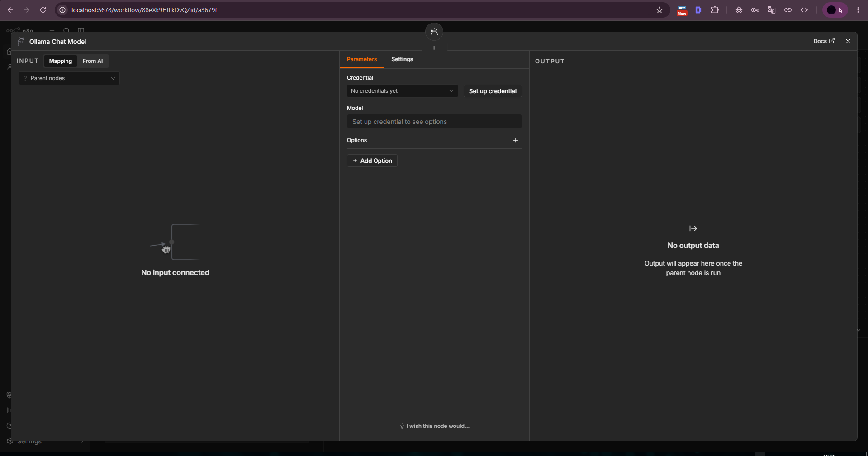Click the Add Option button
The height and width of the screenshot is (456, 868).
(x=372, y=161)
